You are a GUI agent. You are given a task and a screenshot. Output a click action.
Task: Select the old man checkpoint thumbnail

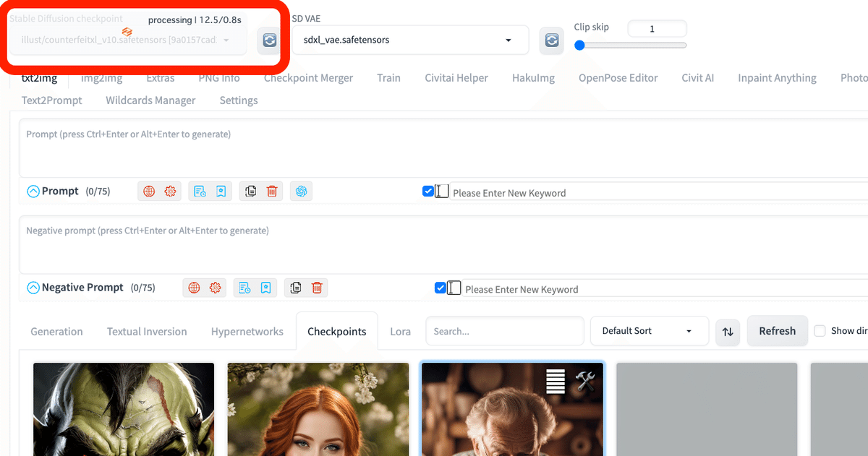pos(512,409)
